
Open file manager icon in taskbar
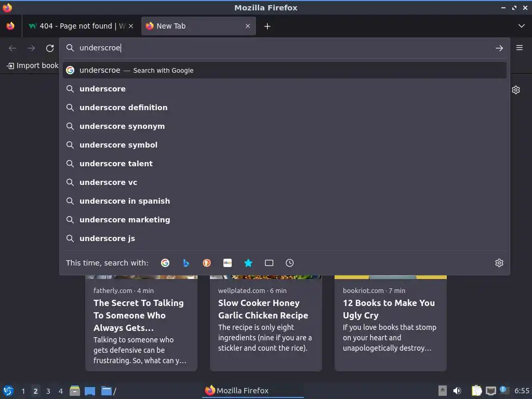(x=75, y=391)
